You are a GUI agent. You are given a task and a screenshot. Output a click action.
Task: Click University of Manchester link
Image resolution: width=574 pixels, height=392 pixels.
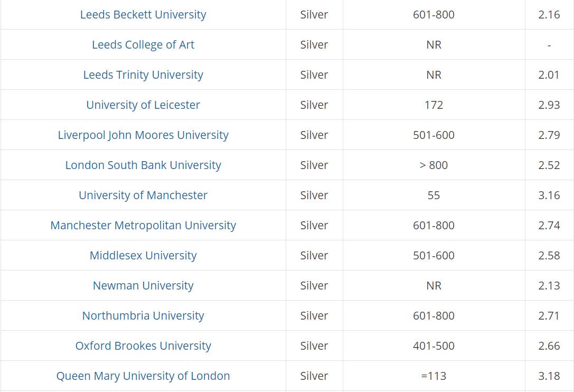[x=143, y=195]
